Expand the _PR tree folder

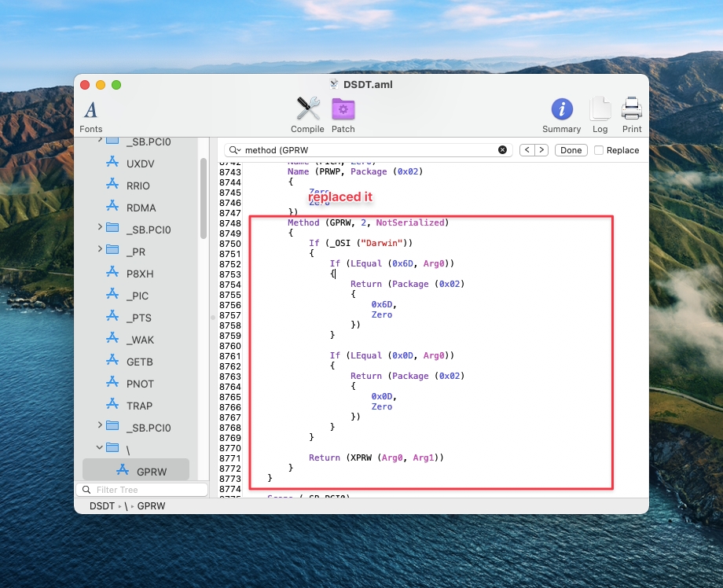(100, 251)
